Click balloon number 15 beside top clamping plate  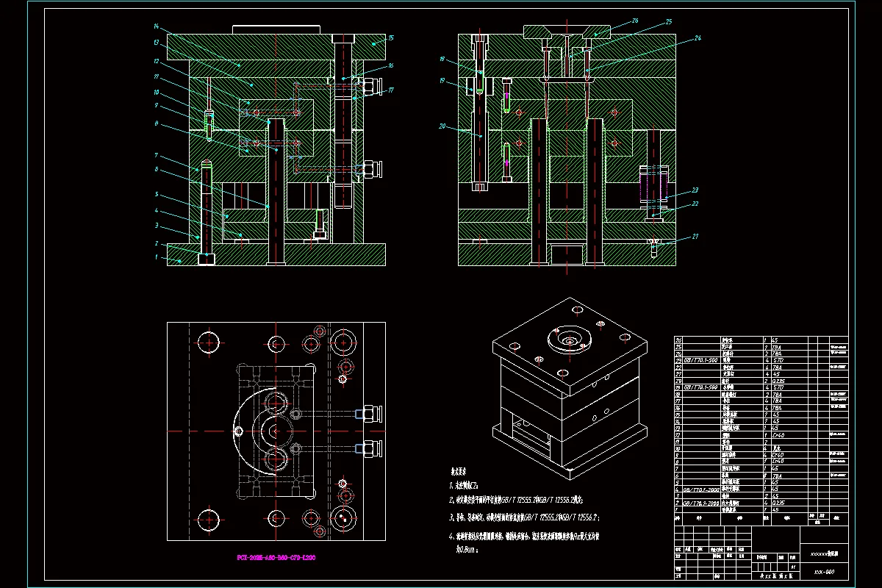[x=391, y=37]
